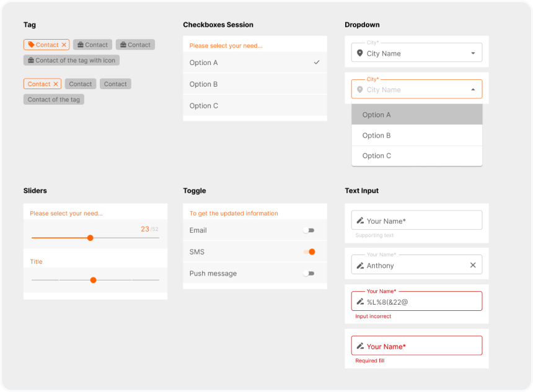The image size is (533, 392).
Task: Disable the SMS toggle
Action: [x=309, y=252]
